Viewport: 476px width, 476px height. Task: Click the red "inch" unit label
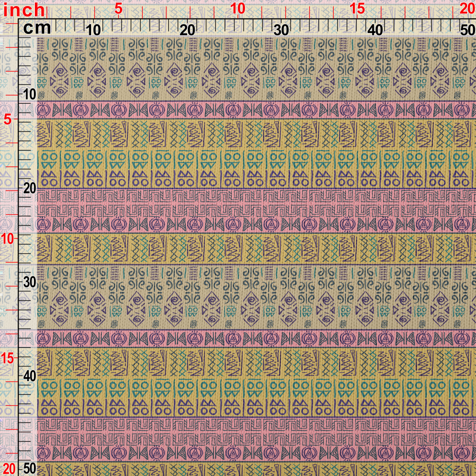(24, 9)
